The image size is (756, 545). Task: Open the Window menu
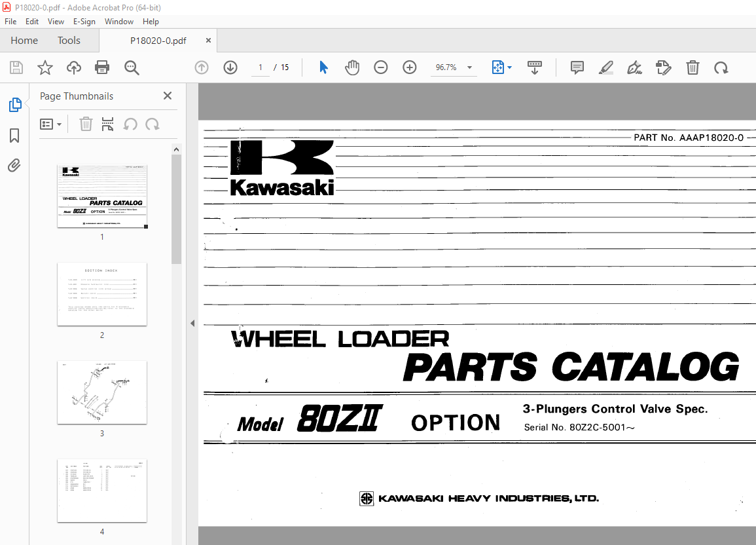tap(119, 22)
